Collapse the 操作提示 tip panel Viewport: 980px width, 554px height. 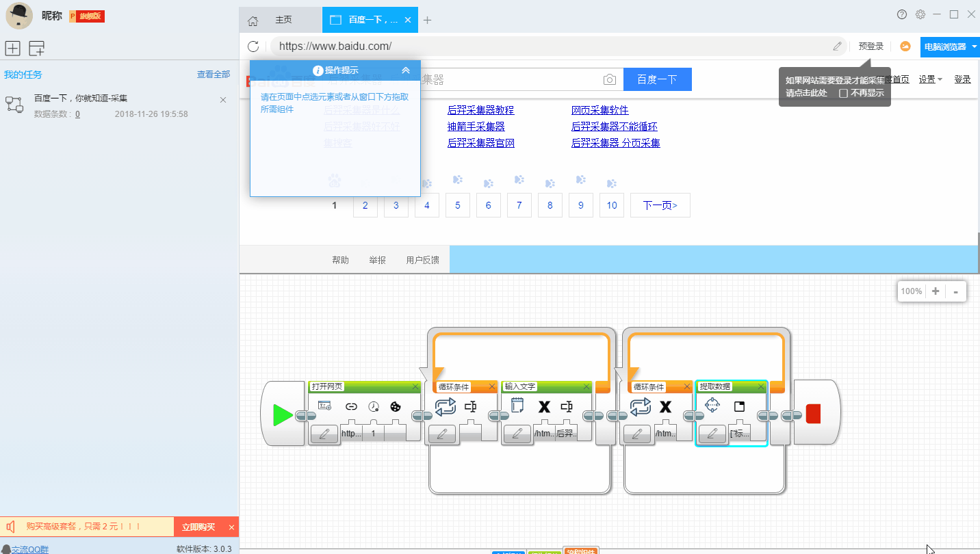pyautogui.click(x=406, y=70)
